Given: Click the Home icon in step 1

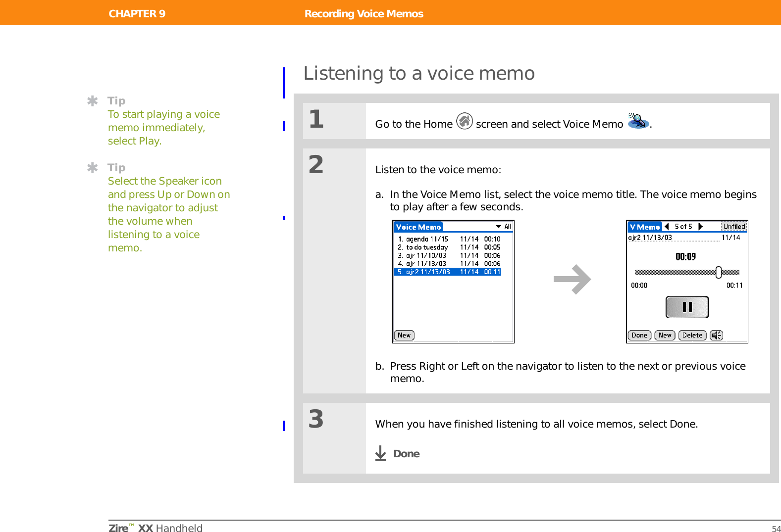Looking at the screenshot, I should tap(465, 121).
